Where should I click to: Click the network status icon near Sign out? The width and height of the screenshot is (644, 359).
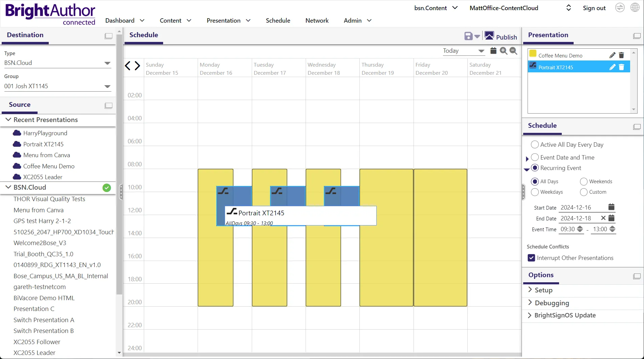coord(620,7)
